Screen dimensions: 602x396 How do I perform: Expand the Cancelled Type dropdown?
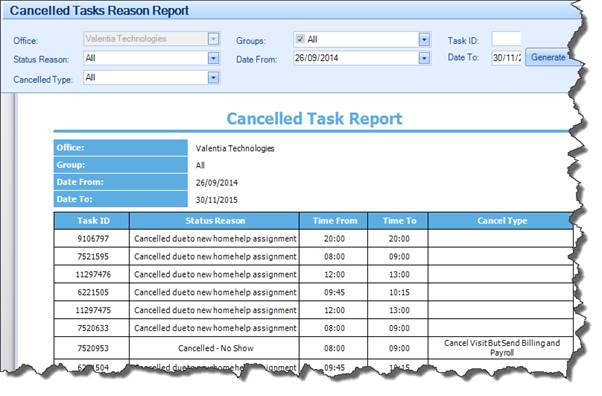(213, 78)
